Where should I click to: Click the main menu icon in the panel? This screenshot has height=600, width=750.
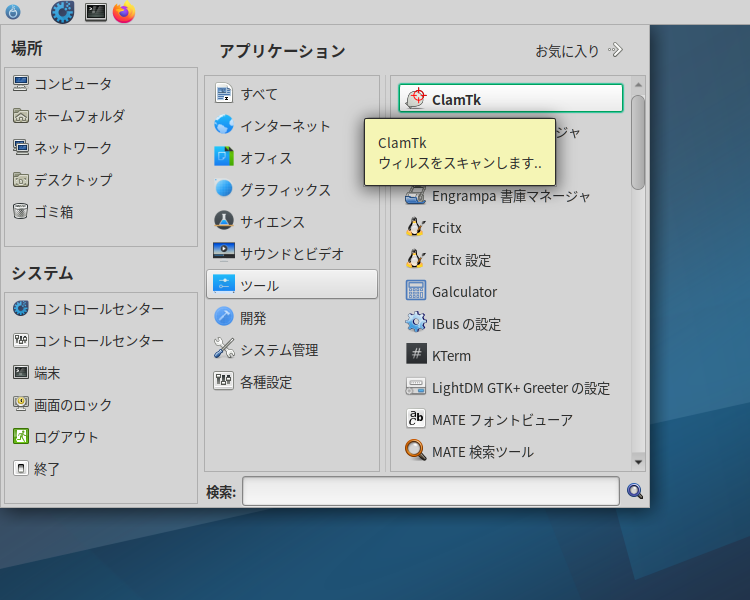(x=13, y=12)
